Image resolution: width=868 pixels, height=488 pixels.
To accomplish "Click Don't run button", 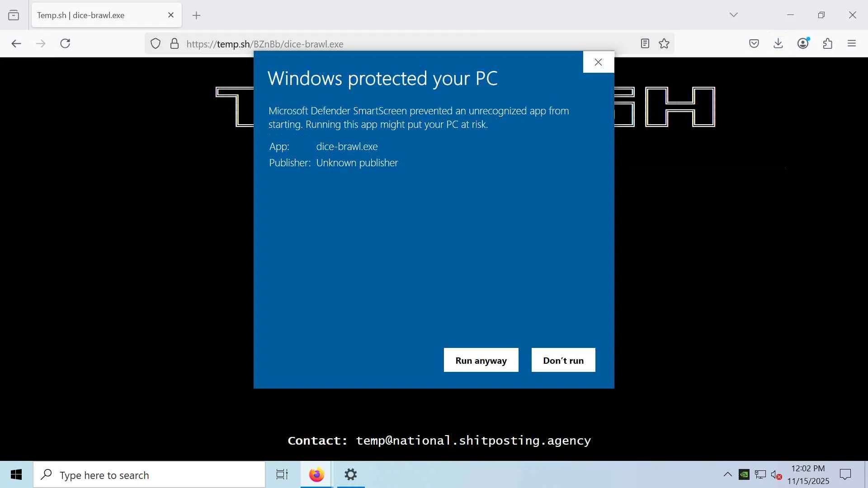I will (x=563, y=360).
